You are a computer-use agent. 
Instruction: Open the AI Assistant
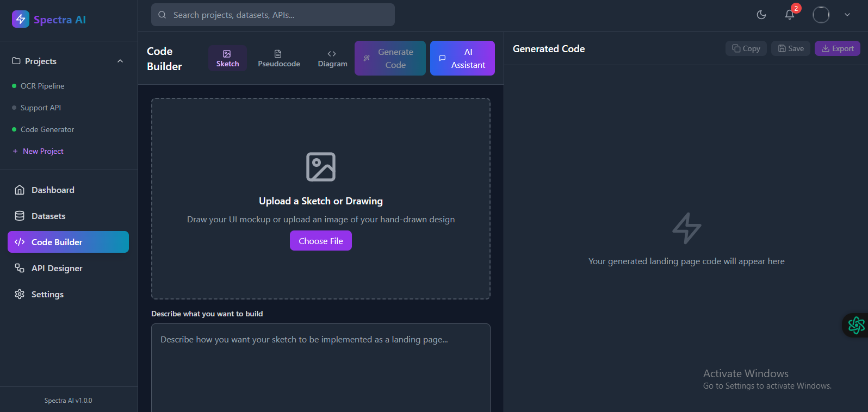click(462, 58)
